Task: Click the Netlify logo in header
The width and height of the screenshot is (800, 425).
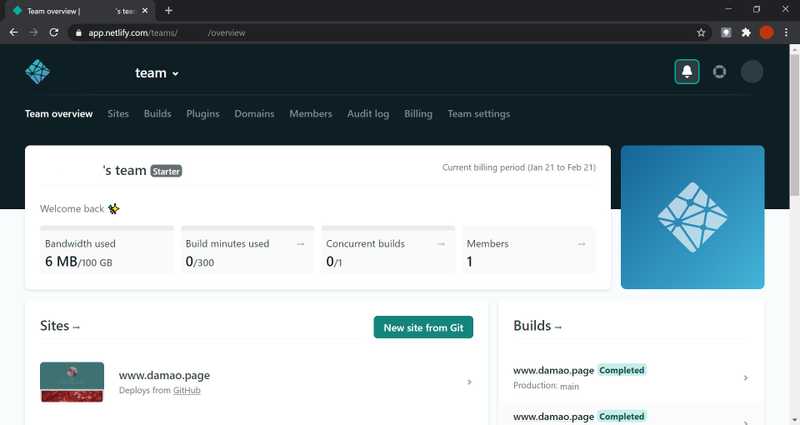Action: click(37, 71)
